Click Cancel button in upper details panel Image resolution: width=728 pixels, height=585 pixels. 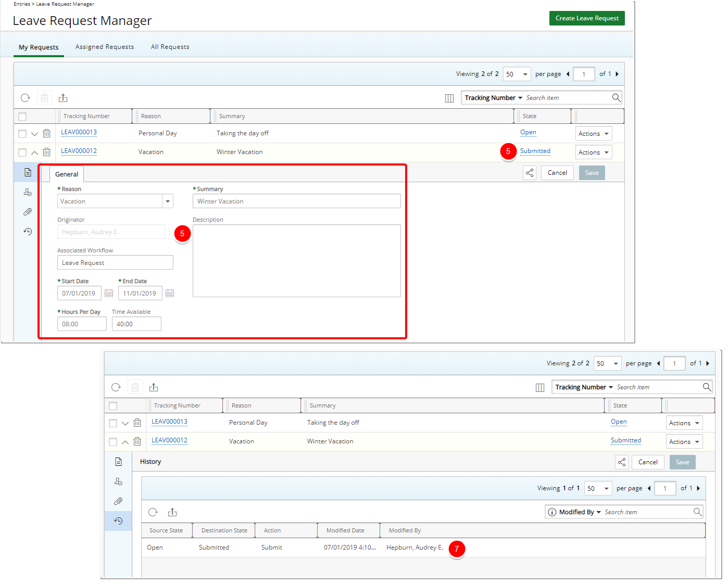557,173
